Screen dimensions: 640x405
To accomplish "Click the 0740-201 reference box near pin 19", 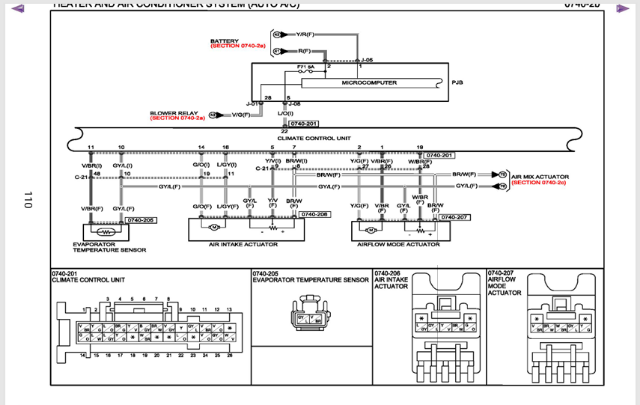I will 440,156.
